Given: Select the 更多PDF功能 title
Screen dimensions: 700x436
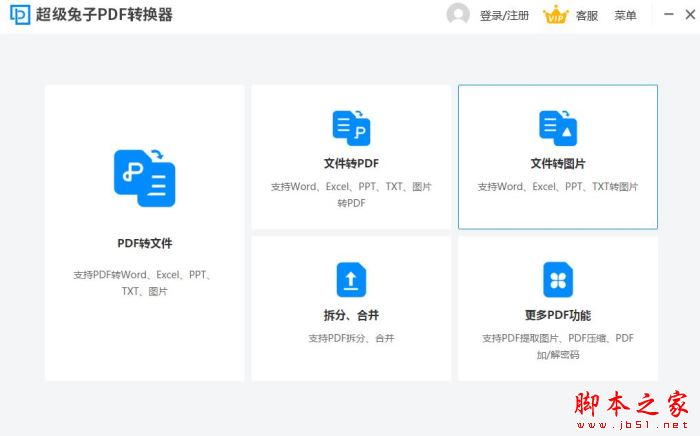Looking at the screenshot, I should [558, 315].
